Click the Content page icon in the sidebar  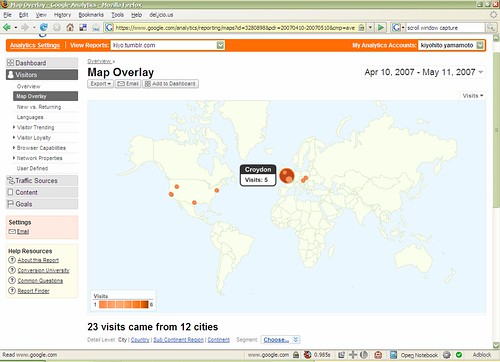pyautogui.click(x=10, y=192)
